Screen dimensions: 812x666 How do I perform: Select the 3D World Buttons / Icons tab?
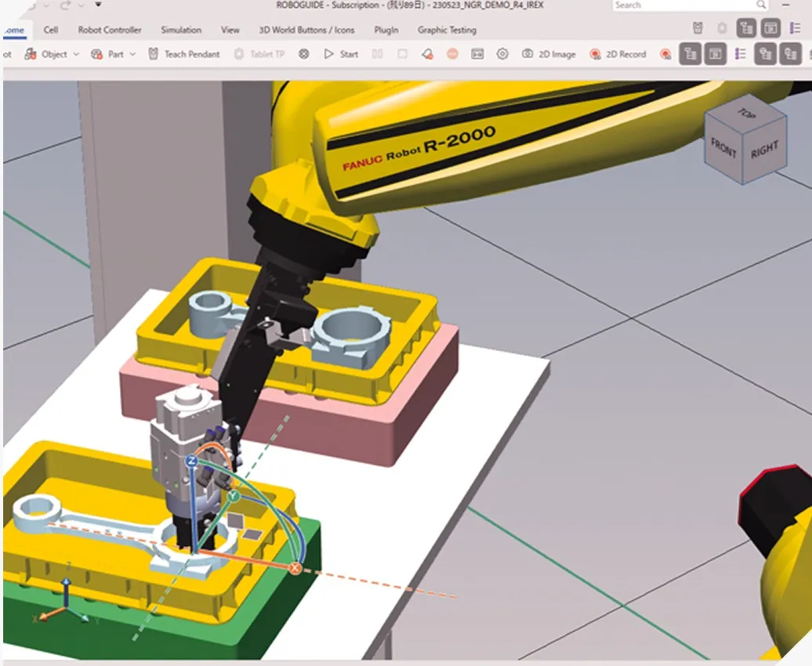[x=306, y=30]
